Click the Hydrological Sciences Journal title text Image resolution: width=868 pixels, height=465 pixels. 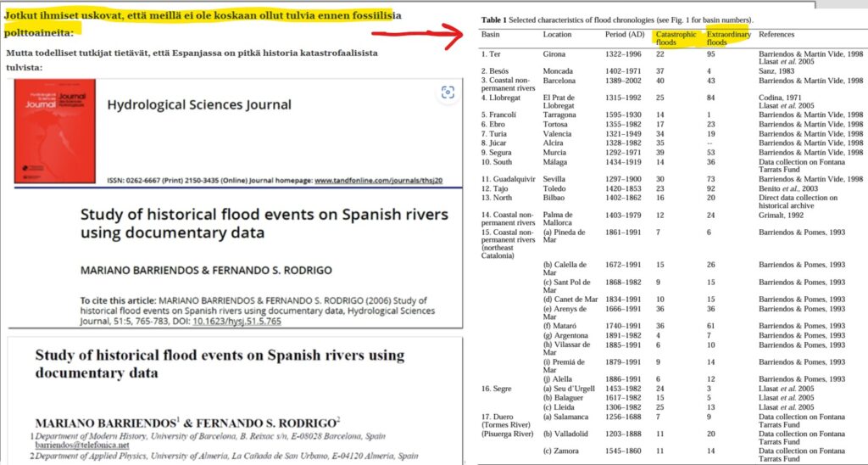(x=198, y=105)
